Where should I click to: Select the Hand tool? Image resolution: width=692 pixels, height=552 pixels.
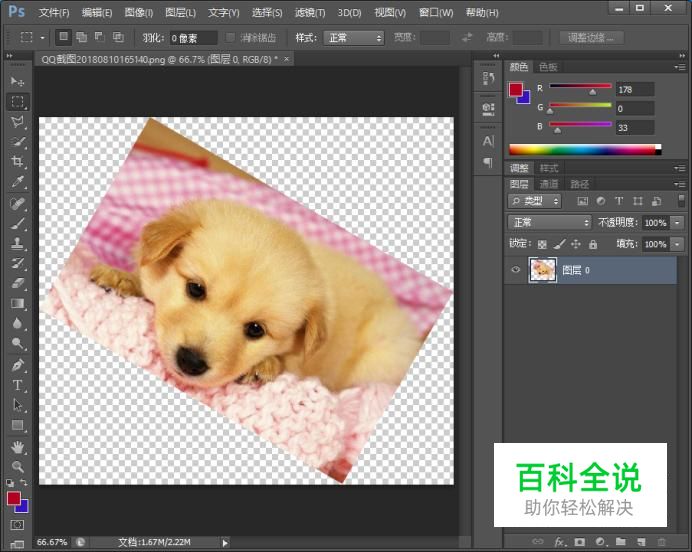tap(18, 447)
